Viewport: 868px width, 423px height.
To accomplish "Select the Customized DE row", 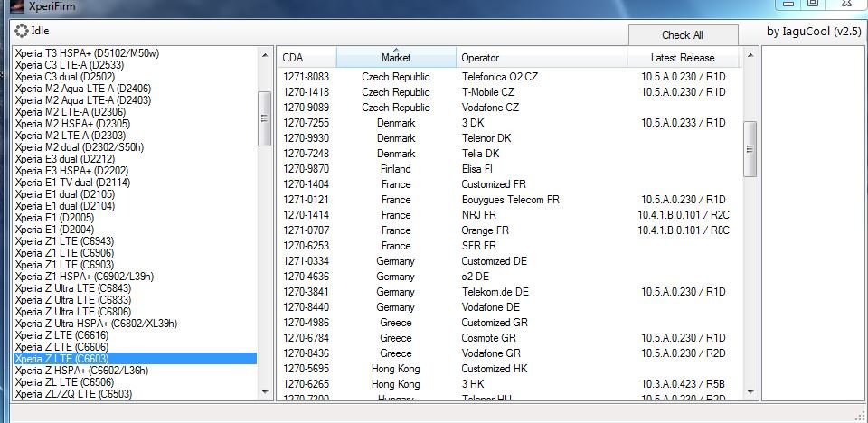I will click(509, 261).
